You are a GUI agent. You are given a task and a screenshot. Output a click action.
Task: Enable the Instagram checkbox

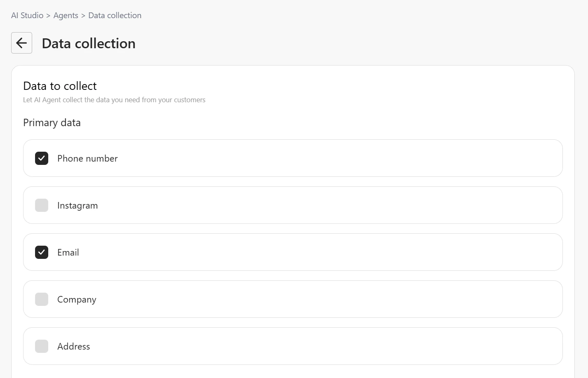(42, 205)
